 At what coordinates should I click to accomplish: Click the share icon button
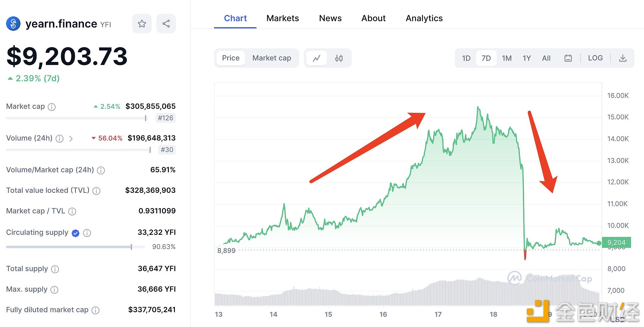click(x=166, y=24)
